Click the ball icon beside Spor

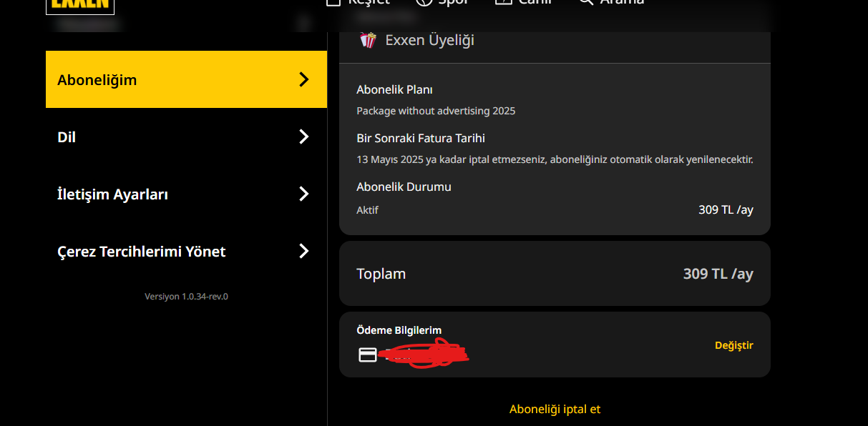(x=424, y=2)
